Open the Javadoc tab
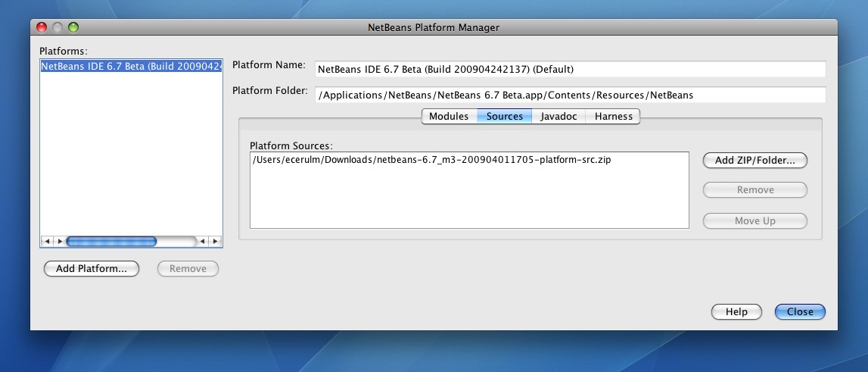The width and height of the screenshot is (868, 372). pyautogui.click(x=558, y=117)
